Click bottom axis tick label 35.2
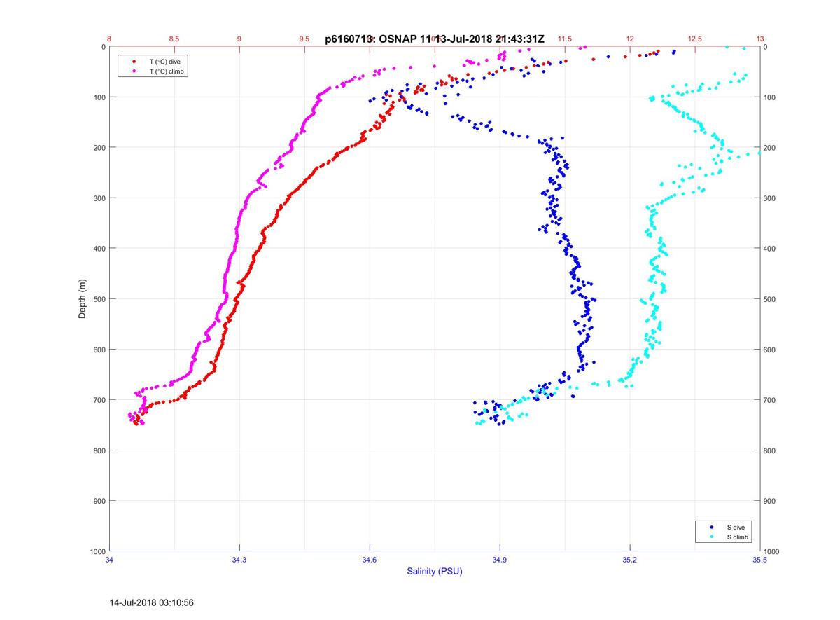 (x=630, y=560)
